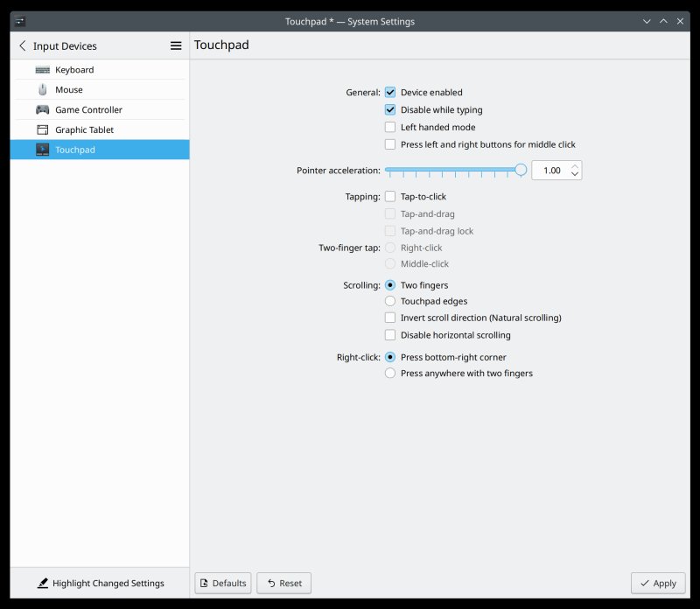The height and width of the screenshot is (609, 700).
Task: Choose Press anywhere with two fingers for right-click
Action: click(389, 373)
